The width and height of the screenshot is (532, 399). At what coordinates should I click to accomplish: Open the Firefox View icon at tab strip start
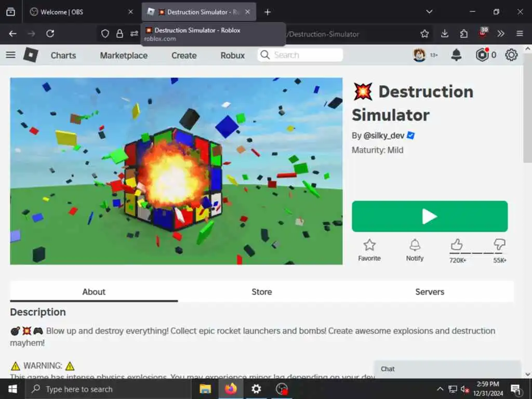(10, 12)
